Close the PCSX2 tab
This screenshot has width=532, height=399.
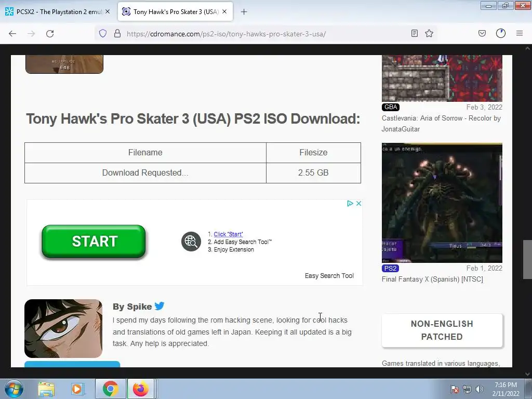click(108, 11)
